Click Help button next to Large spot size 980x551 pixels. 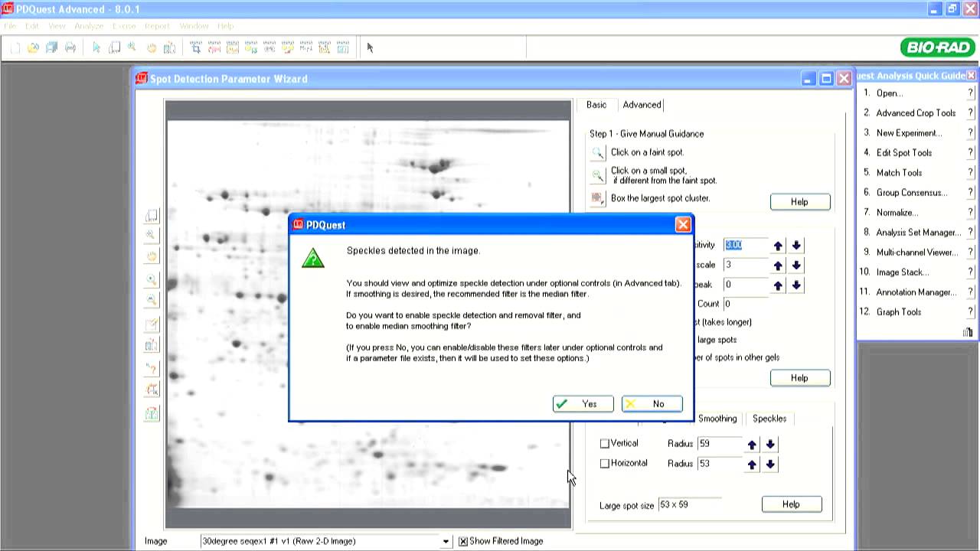791,504
